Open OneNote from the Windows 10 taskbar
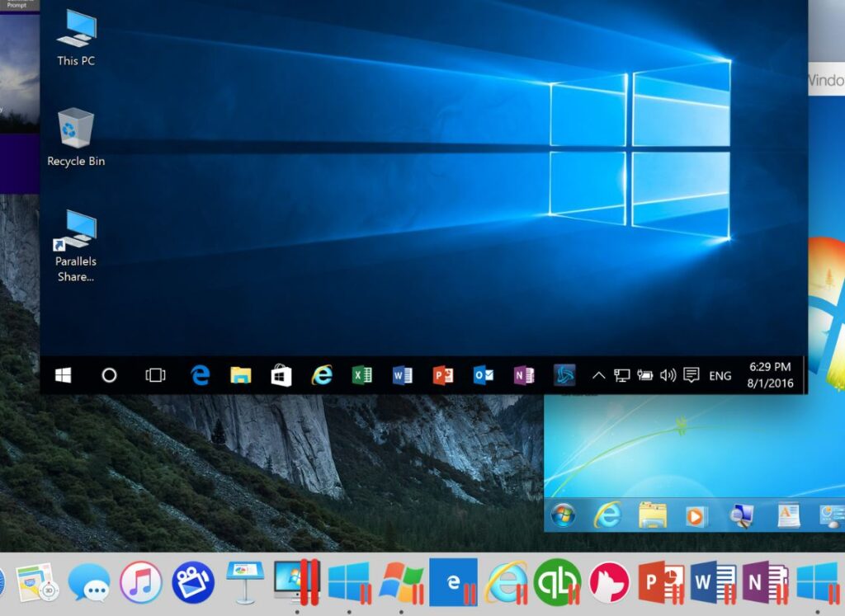The image size is (845, 616). point(523,374)
